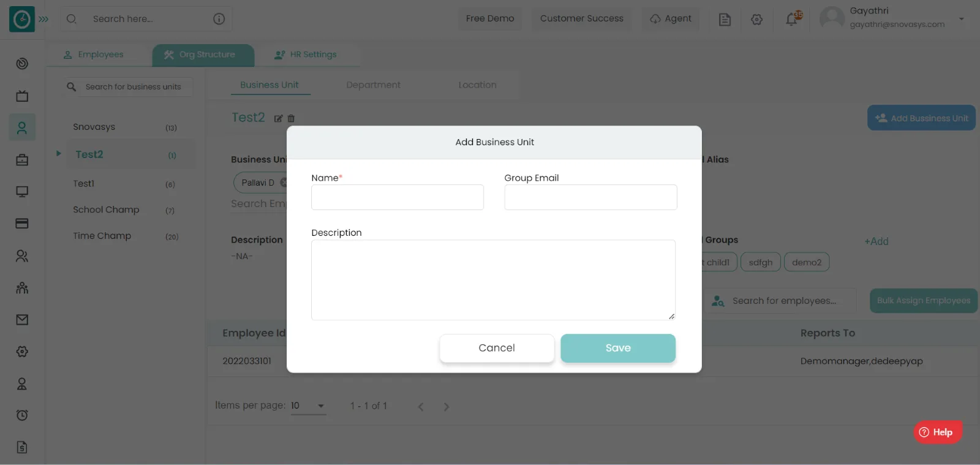Focus the Name input field
Screen dimensions: 980x465
coord(398,197)
